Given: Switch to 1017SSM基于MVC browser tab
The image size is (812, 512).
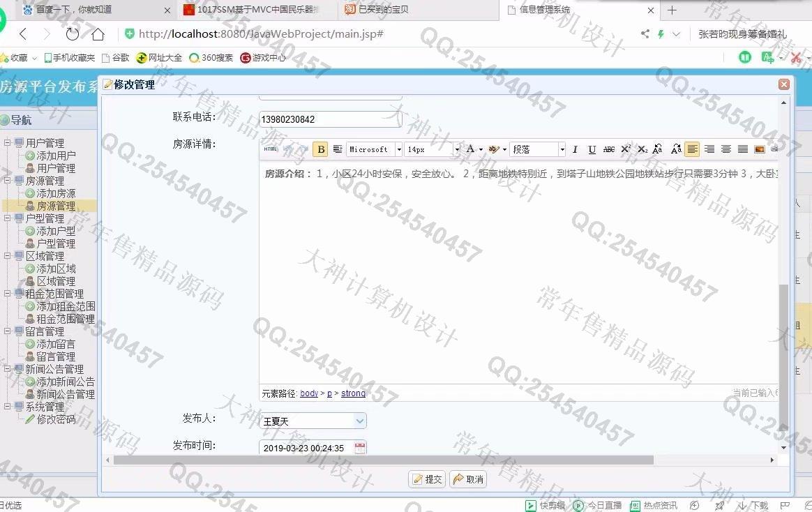Looking at the screenshot, I should [x=256, y=10].
